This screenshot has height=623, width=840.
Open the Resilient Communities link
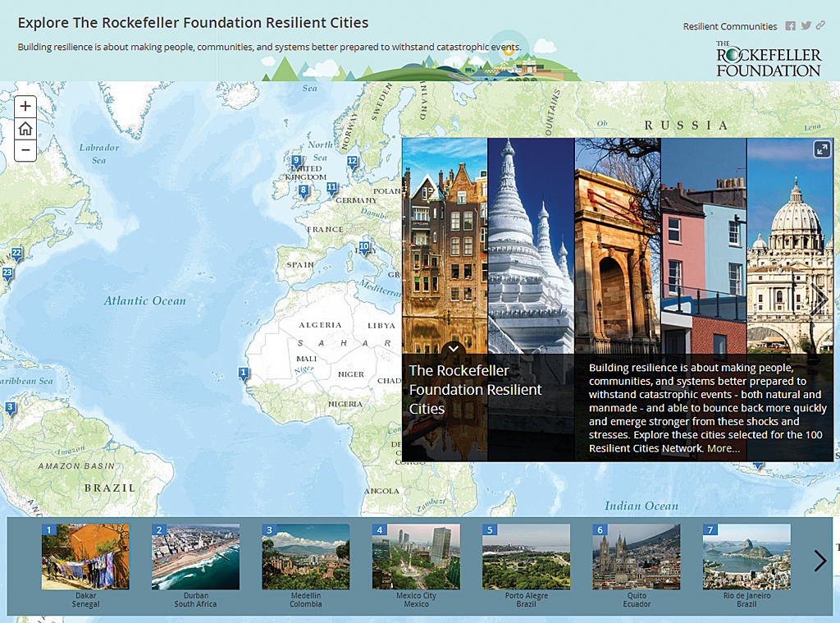(729, 26)
